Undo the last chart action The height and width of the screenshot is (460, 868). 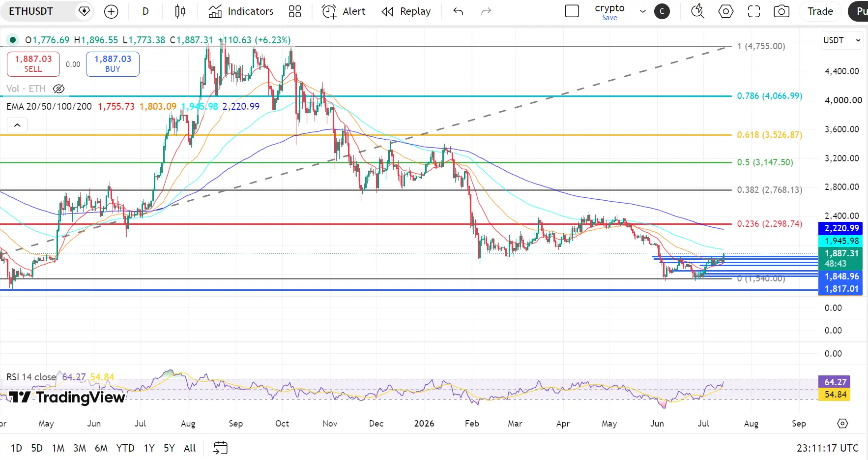coord(458,11)
